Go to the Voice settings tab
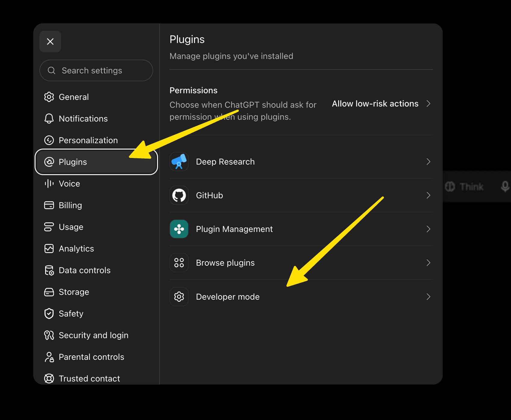Viewport: 511px width, 420px height. tap(70, 184)
